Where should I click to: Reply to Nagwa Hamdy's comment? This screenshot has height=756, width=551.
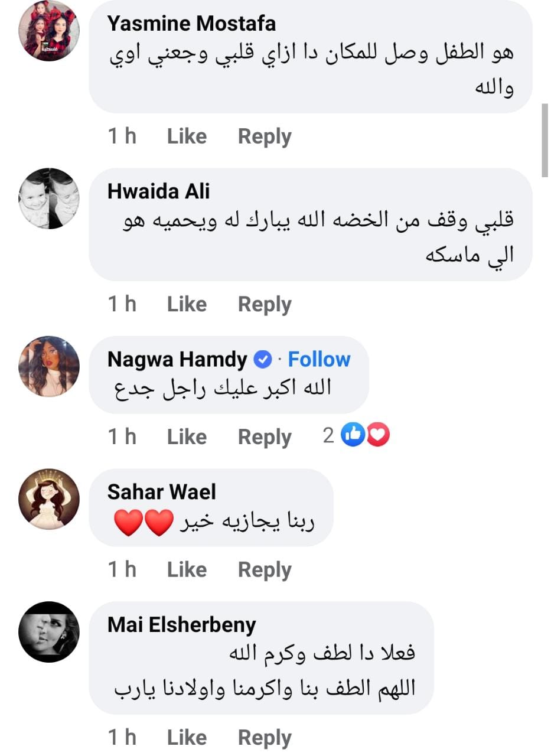(265, 437)
